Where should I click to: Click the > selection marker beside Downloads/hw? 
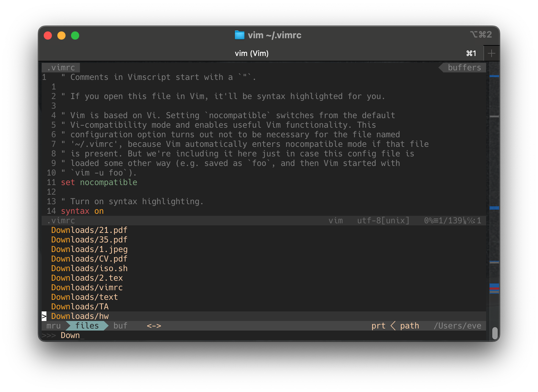pyautogui.click(x=44, y=316)
